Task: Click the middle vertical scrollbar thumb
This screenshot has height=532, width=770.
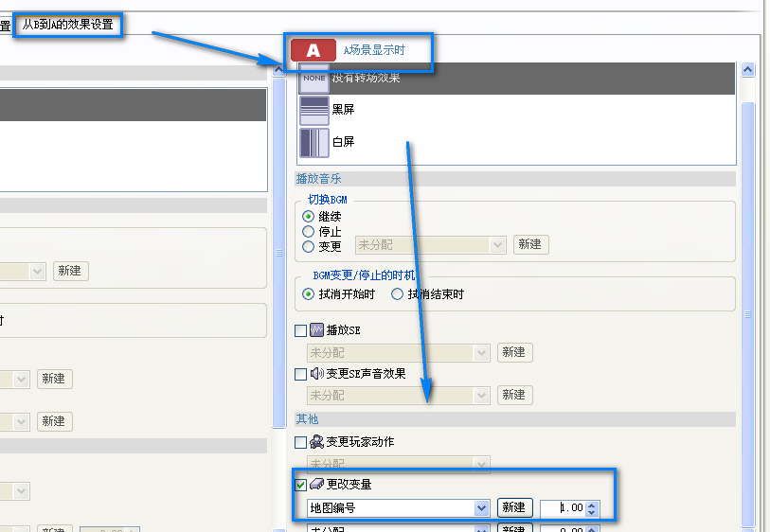Action: [278, 253]
